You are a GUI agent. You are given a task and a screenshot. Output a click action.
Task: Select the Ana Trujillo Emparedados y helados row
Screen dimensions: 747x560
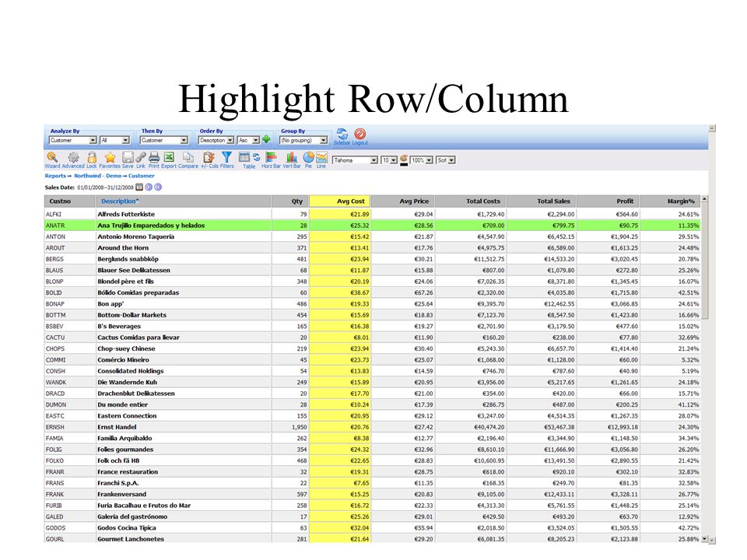pos(373,226)
